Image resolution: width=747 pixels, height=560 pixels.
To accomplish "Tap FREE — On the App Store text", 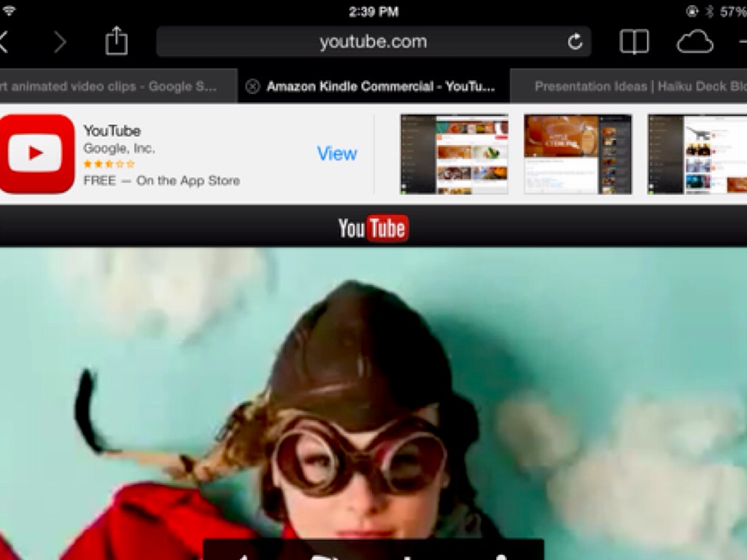I will 161,181.
